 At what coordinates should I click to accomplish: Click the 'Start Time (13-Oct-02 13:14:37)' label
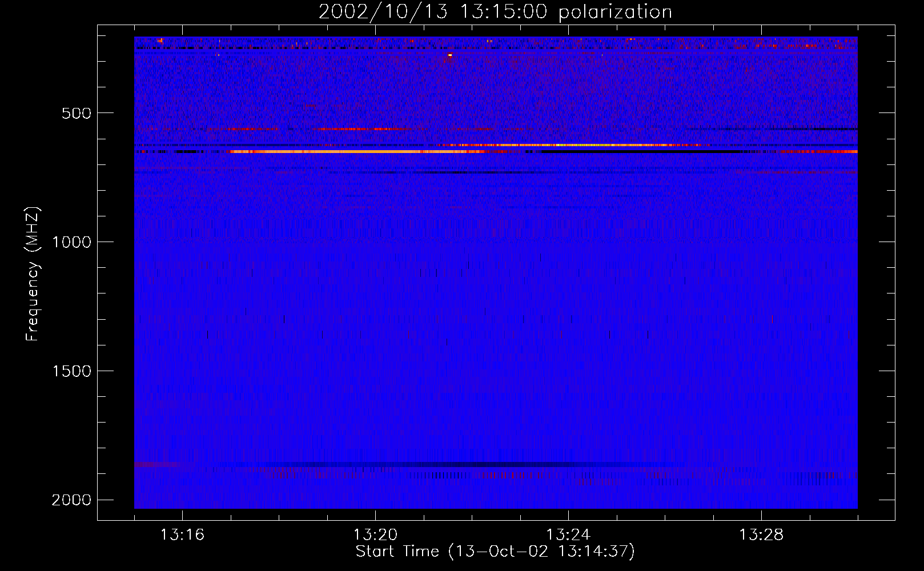pos(495,552)
